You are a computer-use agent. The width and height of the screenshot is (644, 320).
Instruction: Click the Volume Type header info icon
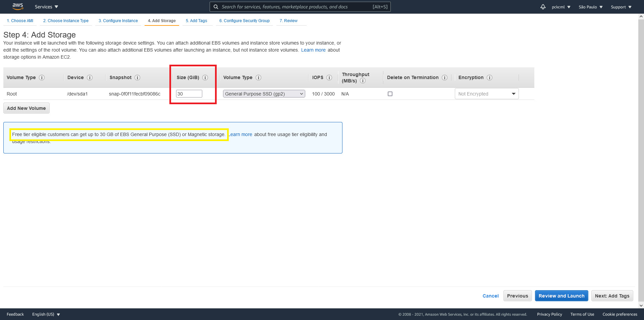click(x=258, y=77)
